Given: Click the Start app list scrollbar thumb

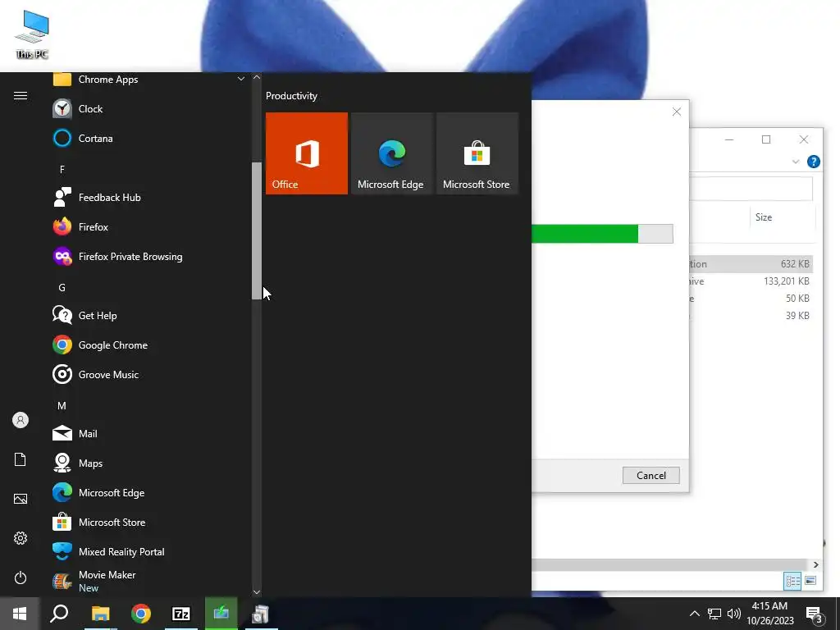Looking at the screenshot, I should pyautogui.click(x=257, y=231).
